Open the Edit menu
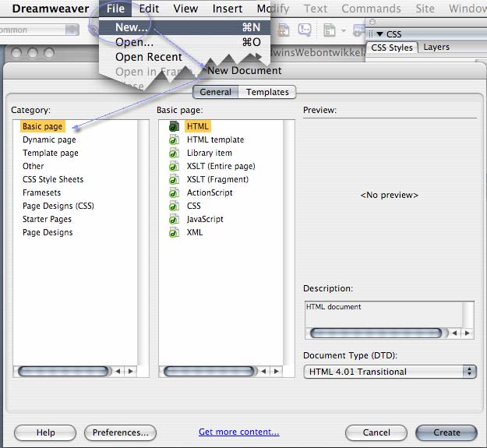The width and height of the screenshot is (487, 448). pyautogui.click(x=149, y=9)
